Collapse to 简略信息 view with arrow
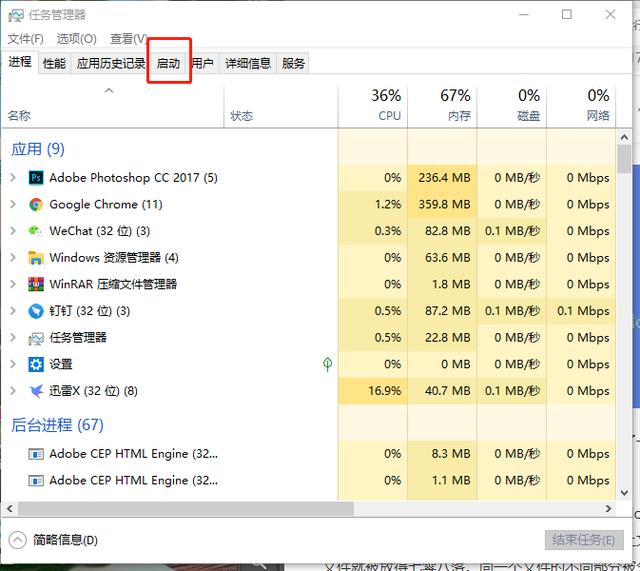This screenshot has width=640, height=571. [x=18, y=540]
